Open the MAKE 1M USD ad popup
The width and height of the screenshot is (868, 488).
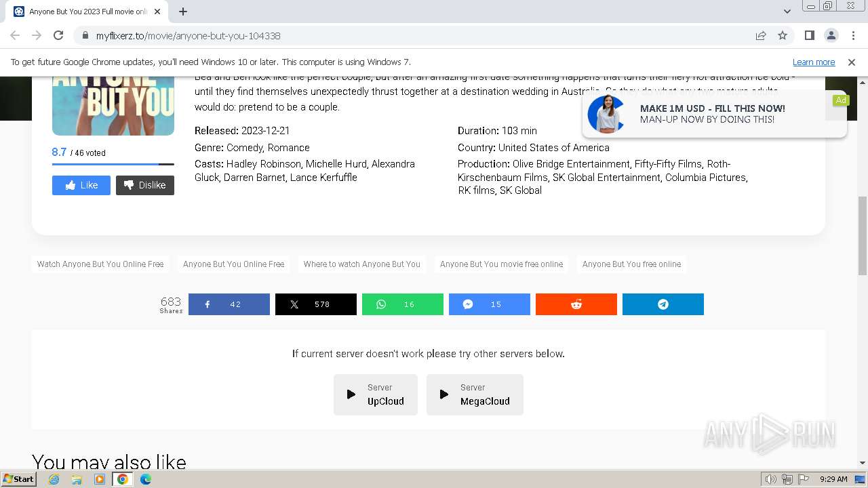714,114
